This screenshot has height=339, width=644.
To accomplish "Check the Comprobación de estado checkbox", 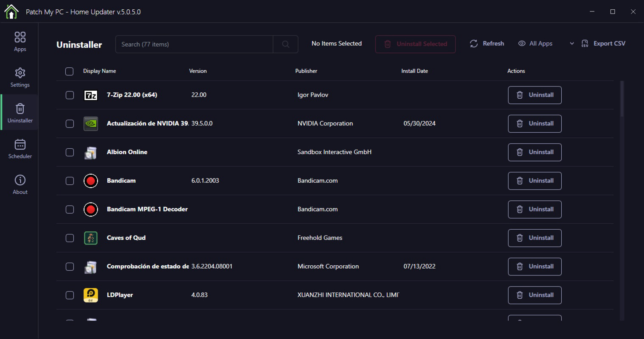I will 70,267.
